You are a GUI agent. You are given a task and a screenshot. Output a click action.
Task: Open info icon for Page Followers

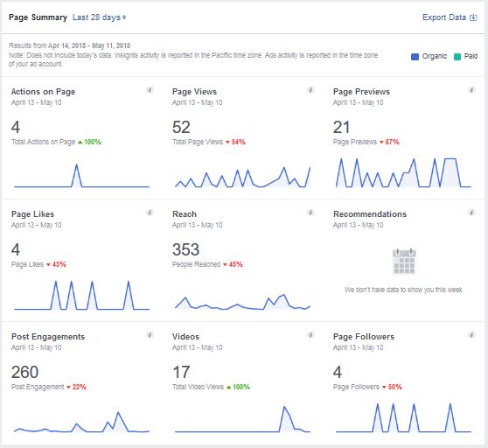(471, 335)
